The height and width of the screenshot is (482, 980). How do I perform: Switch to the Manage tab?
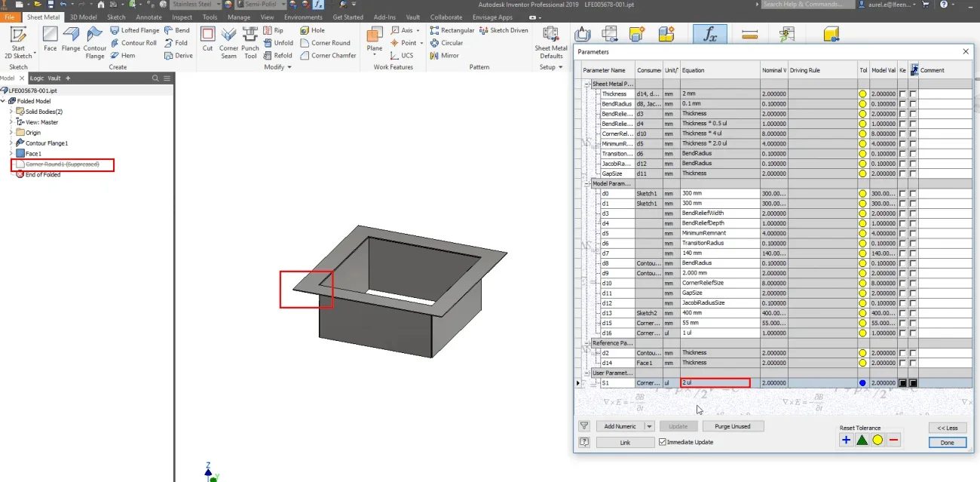click(x=239, y=17)
